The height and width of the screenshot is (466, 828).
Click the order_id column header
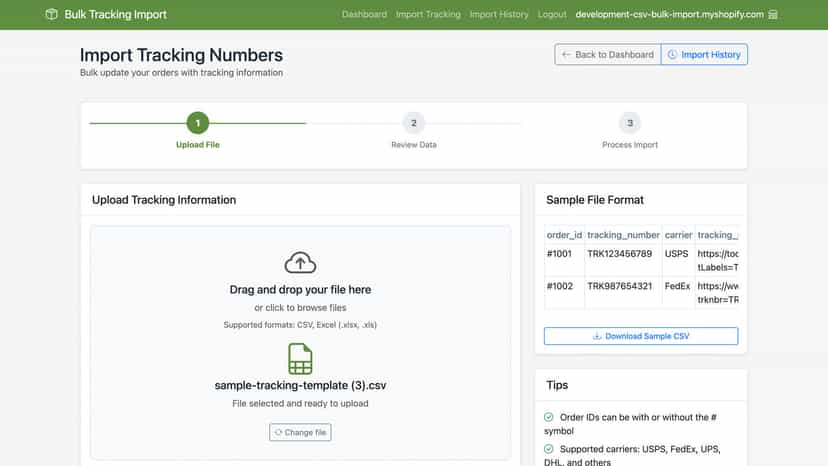click(x=564, y=235)
